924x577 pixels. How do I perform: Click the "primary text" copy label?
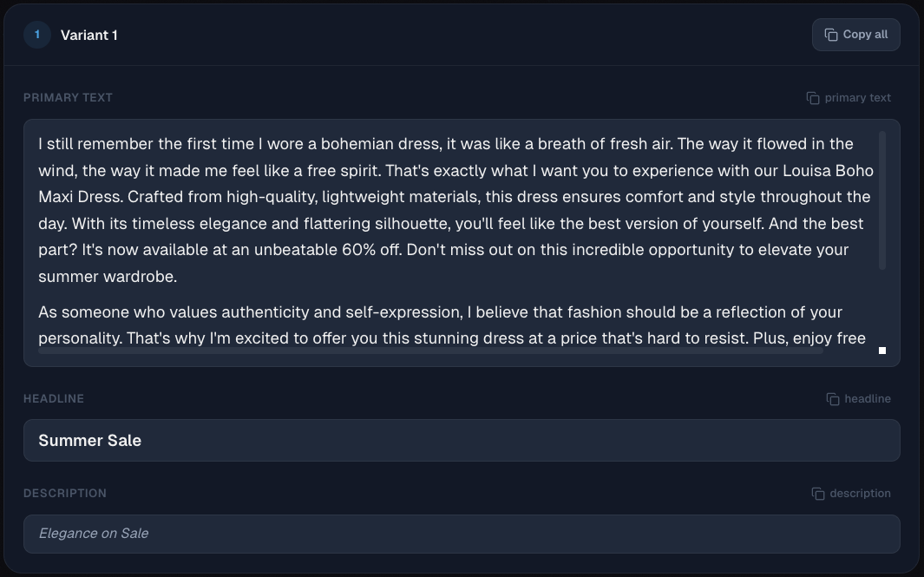pyautogui.click(x=859, y=97)
